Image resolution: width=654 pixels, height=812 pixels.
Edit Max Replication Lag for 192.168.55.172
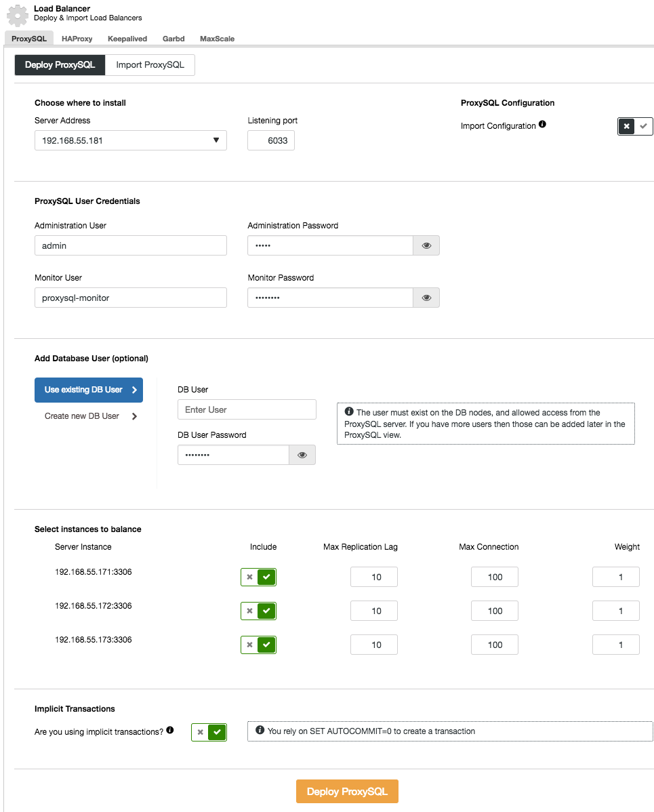coord(374,611)
